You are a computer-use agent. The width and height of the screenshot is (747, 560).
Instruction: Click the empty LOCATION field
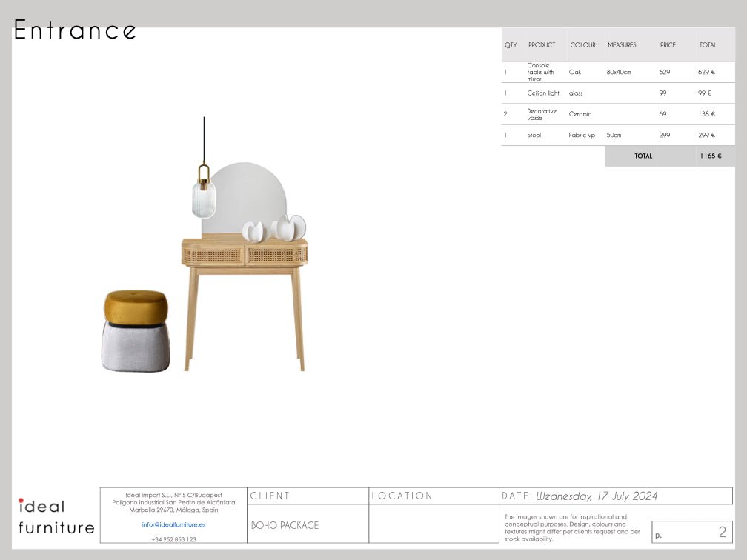pos(433,524)
